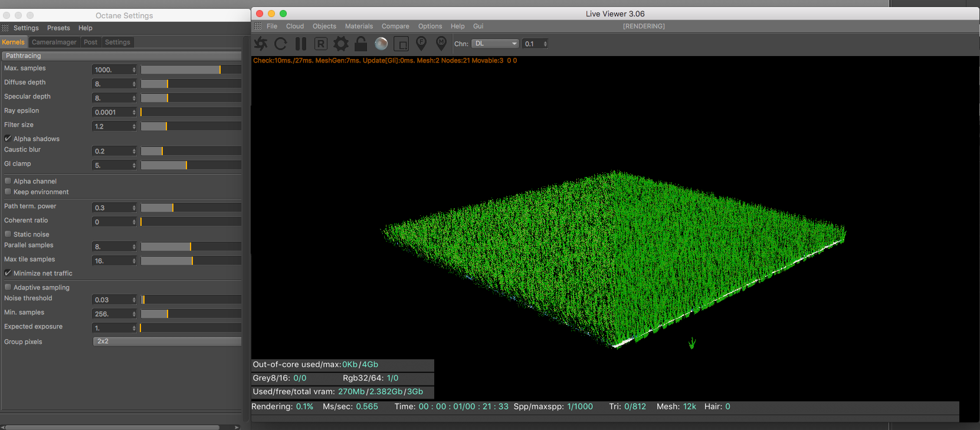This screenshot has width=980, height=430.
Task: Open the Options menu
Action: (x=430, y=26)
